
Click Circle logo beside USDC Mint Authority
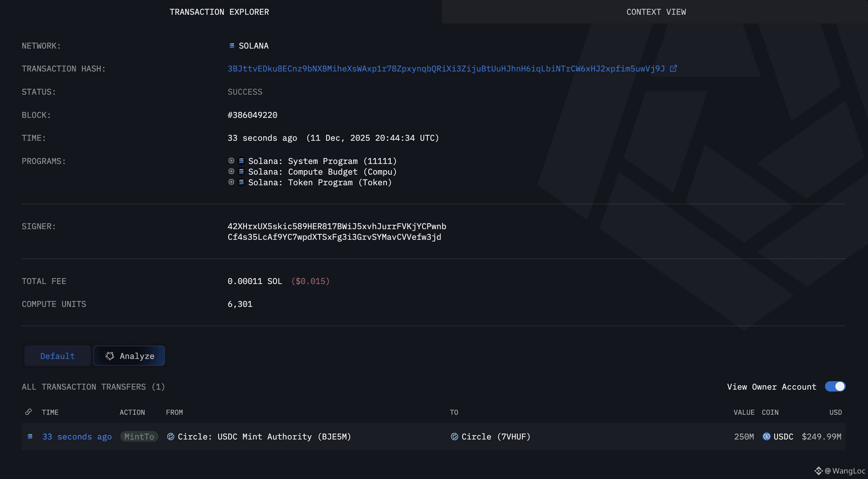(x=170, y=437)
